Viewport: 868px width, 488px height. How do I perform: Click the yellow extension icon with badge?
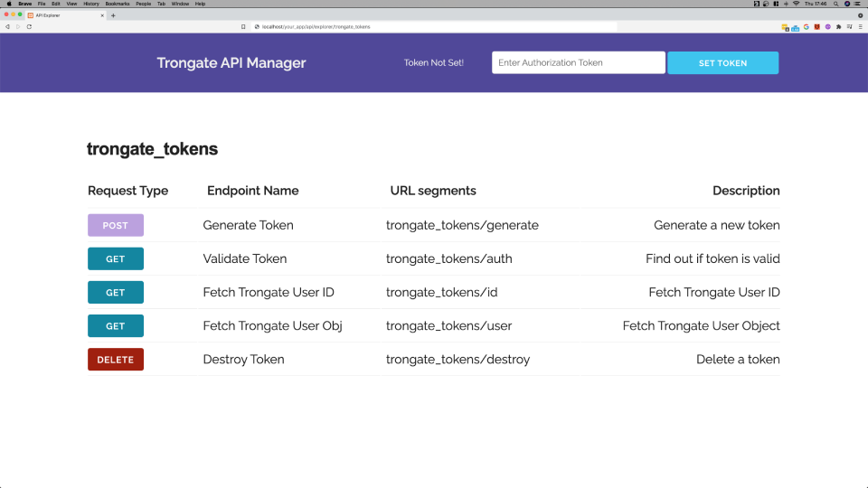(785, 27)
